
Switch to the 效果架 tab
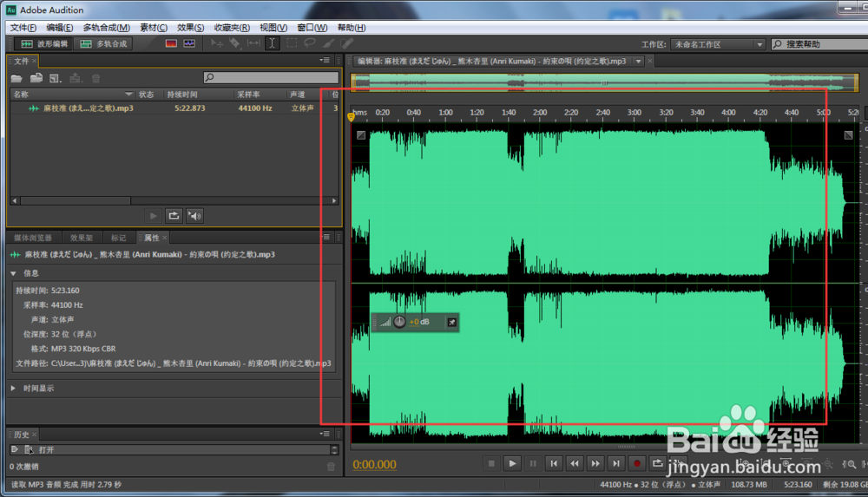click(82, 238)
